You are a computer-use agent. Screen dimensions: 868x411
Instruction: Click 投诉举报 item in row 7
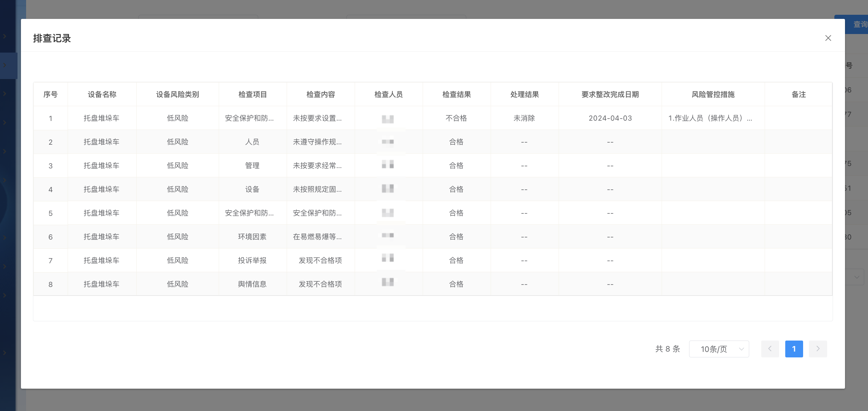252,260
